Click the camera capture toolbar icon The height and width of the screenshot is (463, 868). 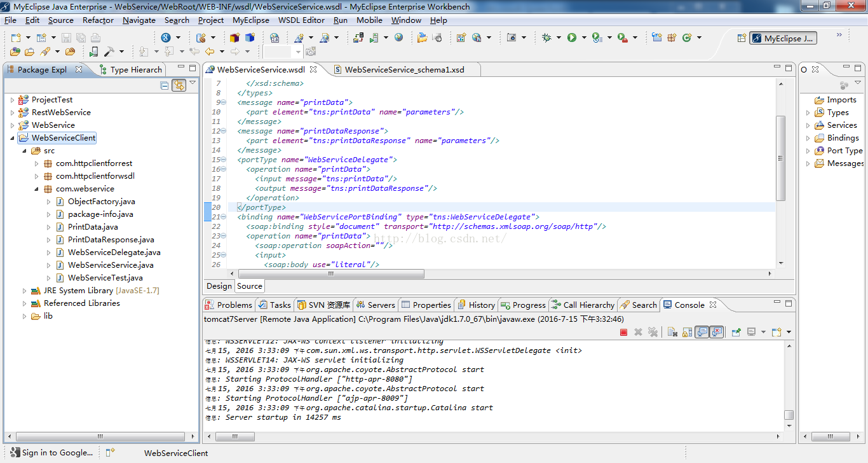[x=512, y=38]
